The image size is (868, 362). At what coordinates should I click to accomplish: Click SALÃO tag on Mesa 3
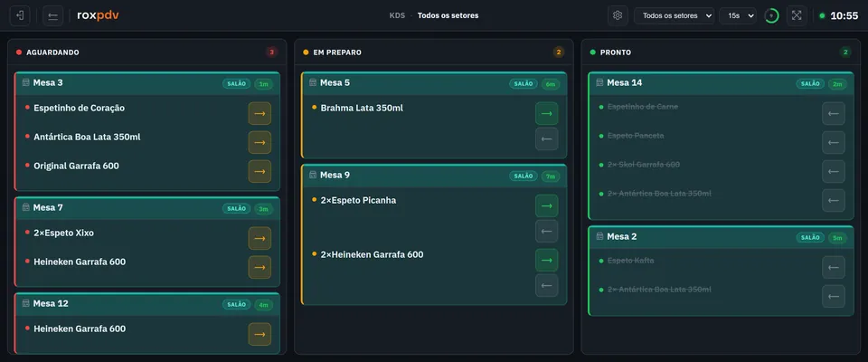[236, 83]
